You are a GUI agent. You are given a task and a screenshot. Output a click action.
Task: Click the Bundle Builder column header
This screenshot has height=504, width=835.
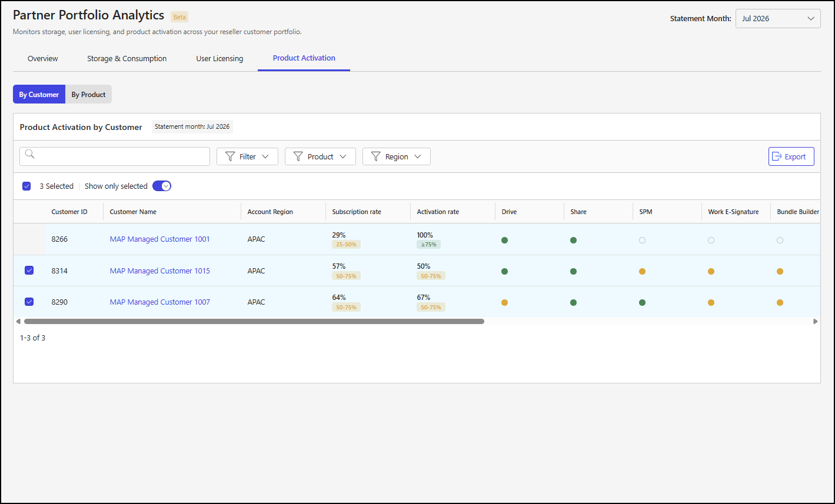[x=798, y=212]
